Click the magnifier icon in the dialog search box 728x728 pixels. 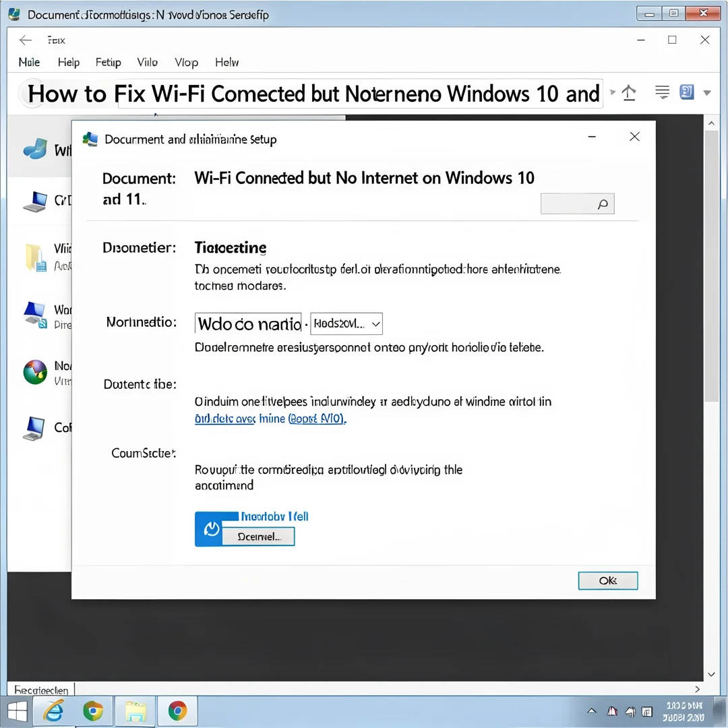click(x=603, y=204)
